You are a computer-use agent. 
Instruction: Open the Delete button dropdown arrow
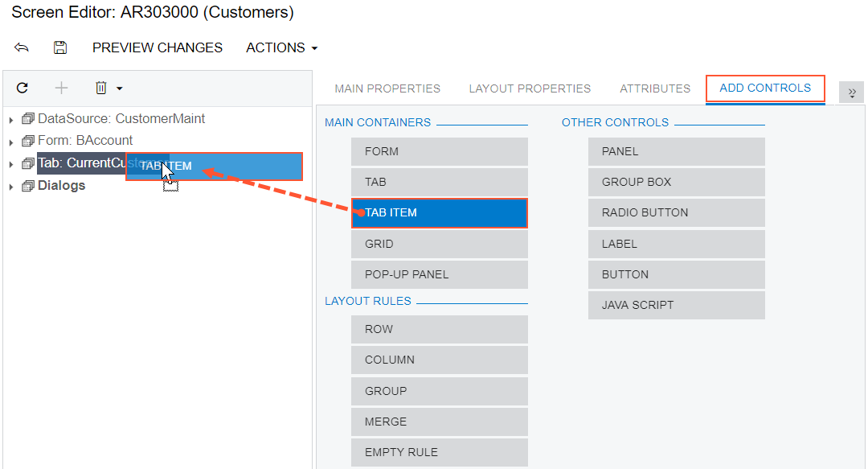(x=120, y=88)
